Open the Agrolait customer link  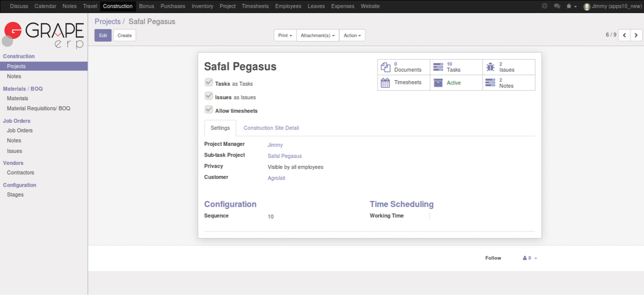point(277,178)
